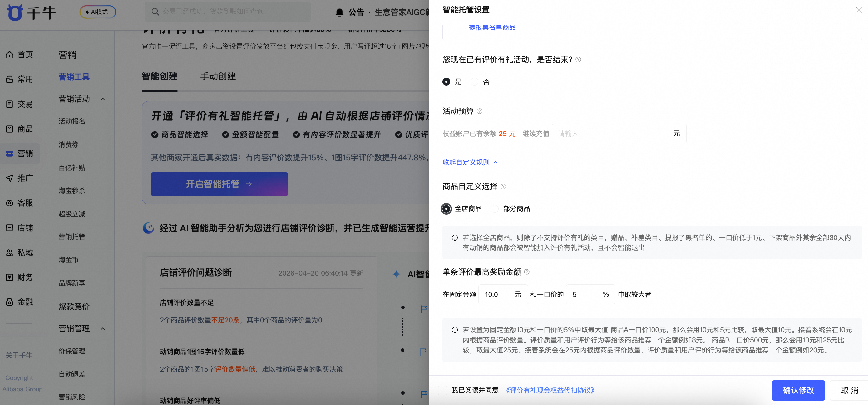Click the top search box

click(x=228, y=12)
